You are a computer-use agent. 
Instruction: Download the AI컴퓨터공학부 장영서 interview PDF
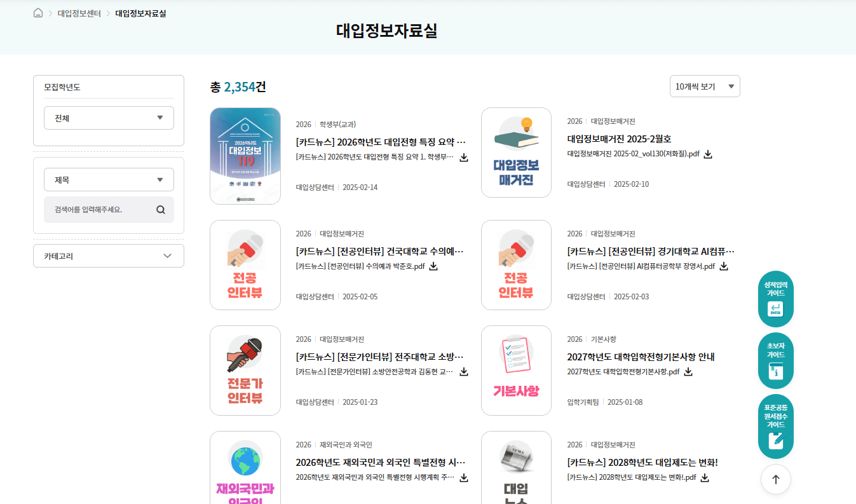tap(723, 266)
